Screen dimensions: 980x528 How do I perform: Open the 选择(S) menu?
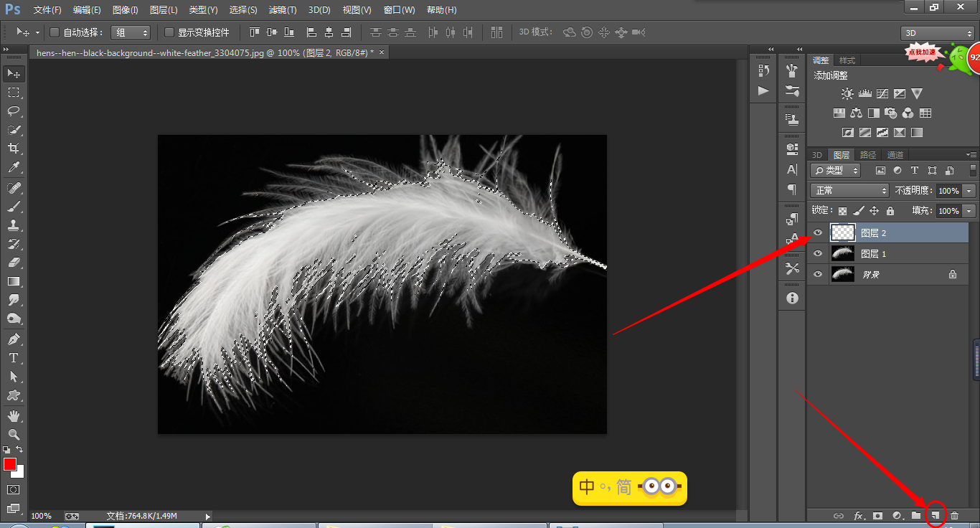pos(243,10)
